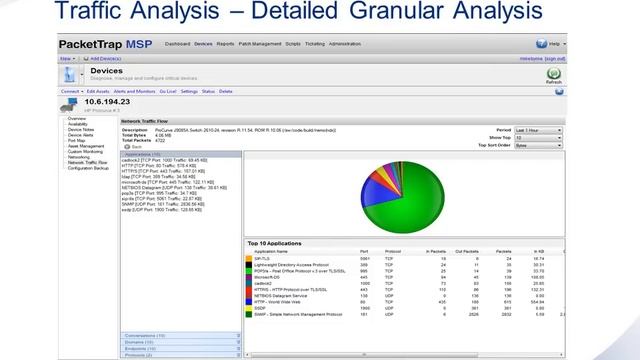The width and height of the screenshot is (640, 360).
Task: Select Overview in the device tree
Action: click(x=77, y=118)
